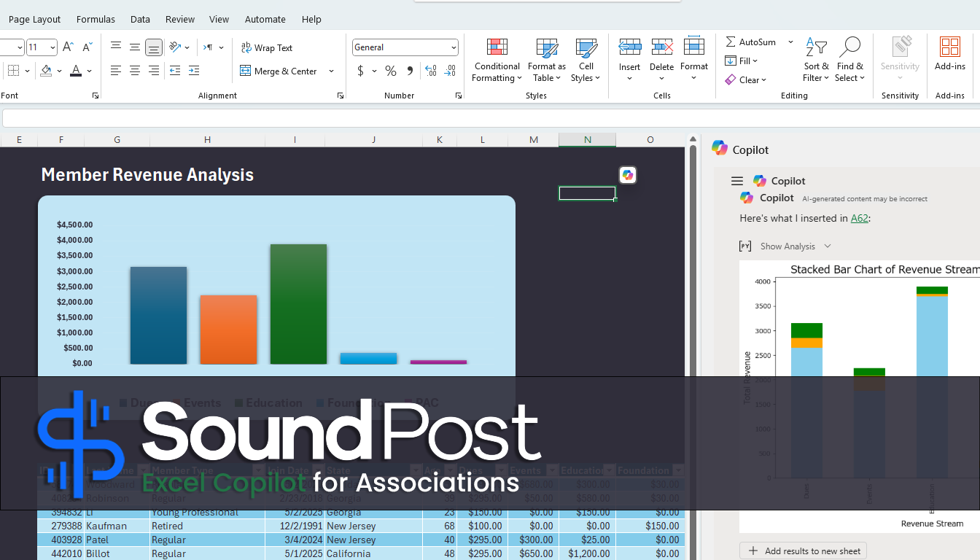Apply cell borders using the Borders icon

[13, 71]
